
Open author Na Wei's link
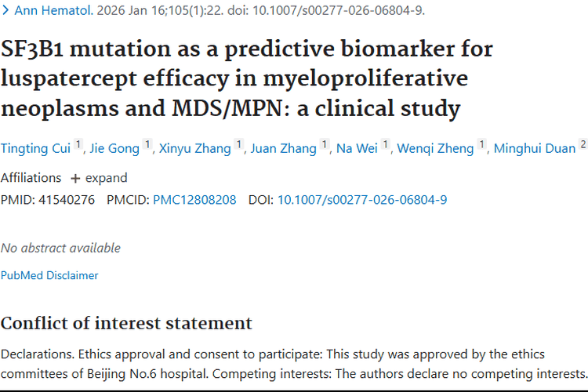(358, 148)
